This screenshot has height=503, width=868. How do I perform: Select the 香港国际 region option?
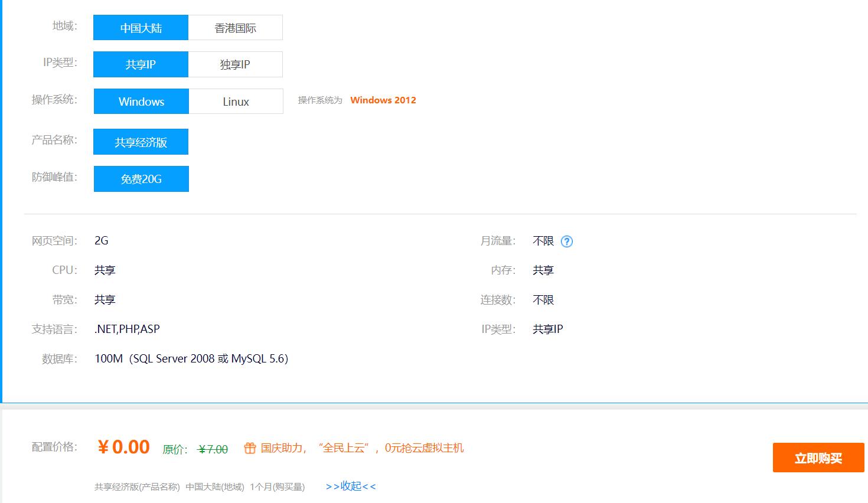click(235, 27)
